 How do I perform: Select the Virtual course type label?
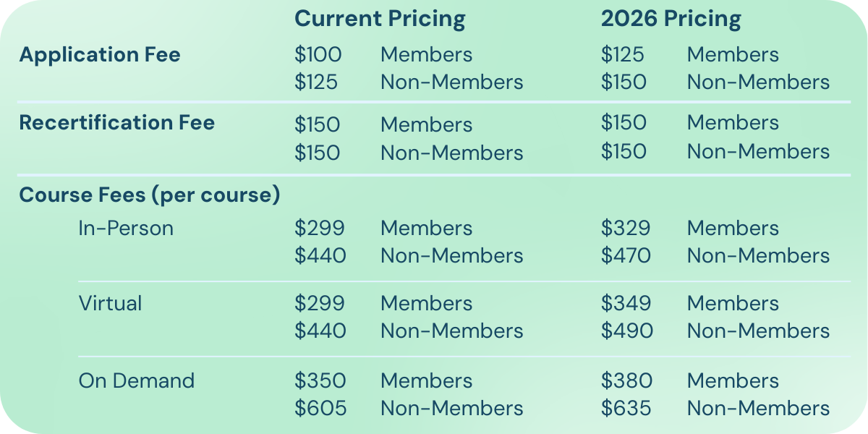pyautogui.click(x=110, y=303)
